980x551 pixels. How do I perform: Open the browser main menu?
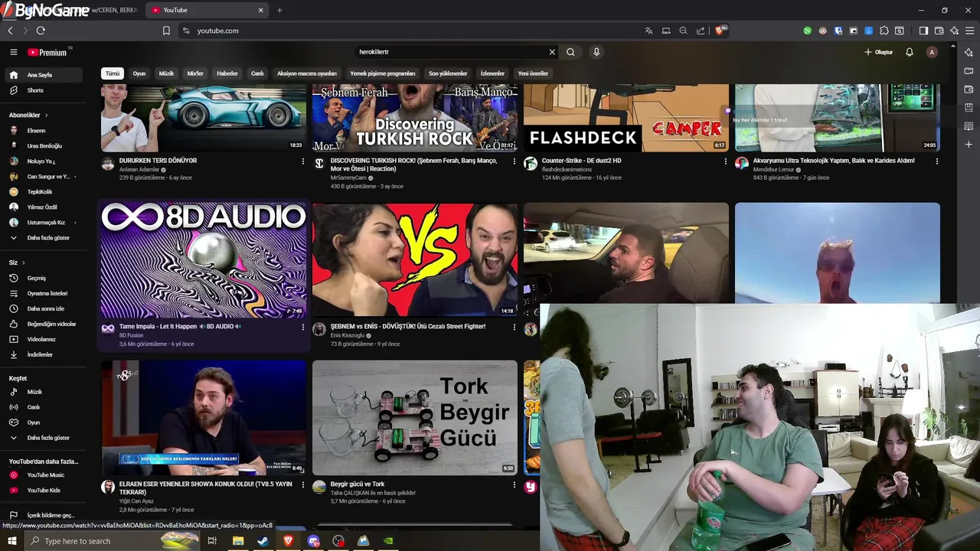pos(970,31)
